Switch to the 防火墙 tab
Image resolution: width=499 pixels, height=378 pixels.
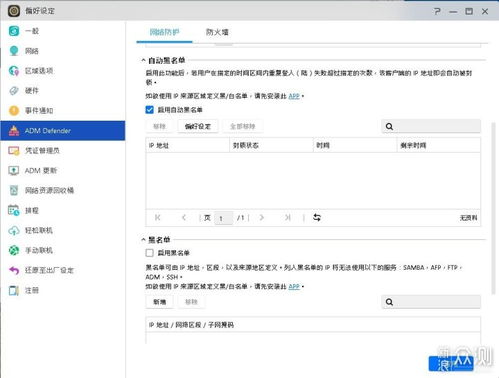click(x=217, y=32)
